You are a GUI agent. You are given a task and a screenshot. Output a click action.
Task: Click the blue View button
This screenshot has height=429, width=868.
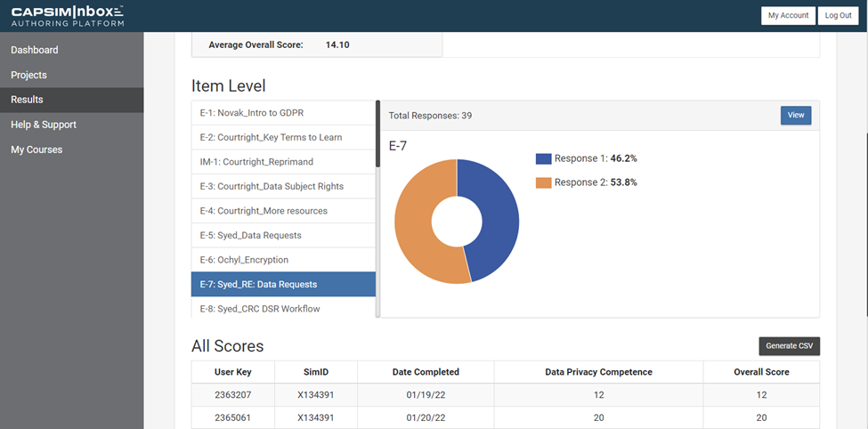tap(796, 115)
